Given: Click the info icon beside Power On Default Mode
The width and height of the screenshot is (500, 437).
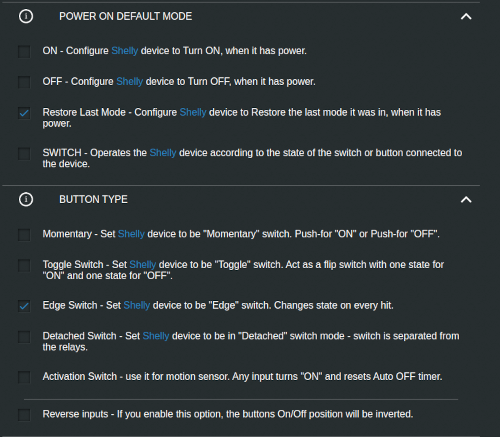Looking at the screenshot, I should pos(26,16).
